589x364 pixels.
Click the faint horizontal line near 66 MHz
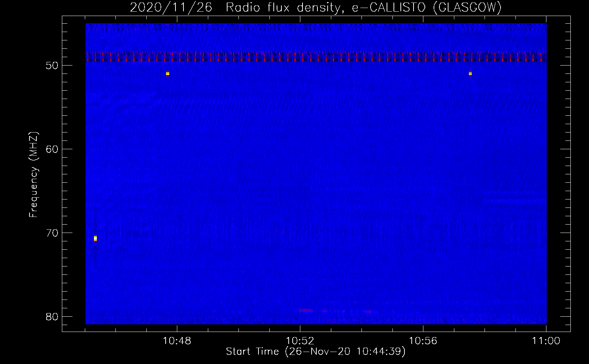click(x=514, y=200)
